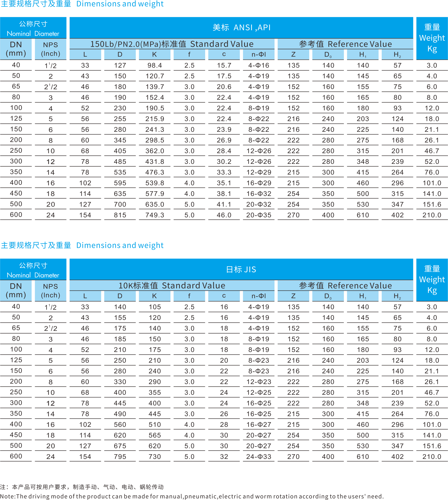Select the Chinese note line starting with '注:'
The image size is (448, 500).
[82, 487]
